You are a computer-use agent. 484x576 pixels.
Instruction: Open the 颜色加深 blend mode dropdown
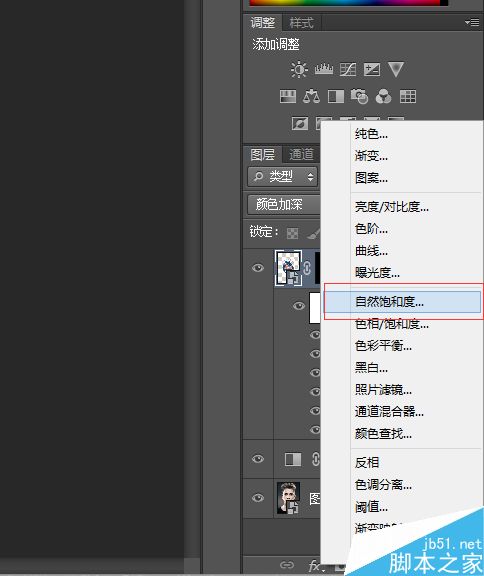pyautogui.click(x=283, y=204)
